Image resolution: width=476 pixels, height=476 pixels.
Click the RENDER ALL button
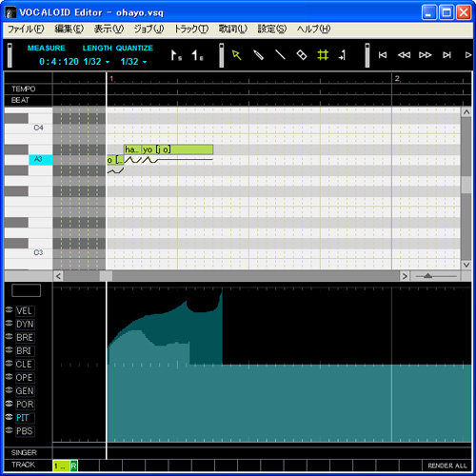point(447,466)
